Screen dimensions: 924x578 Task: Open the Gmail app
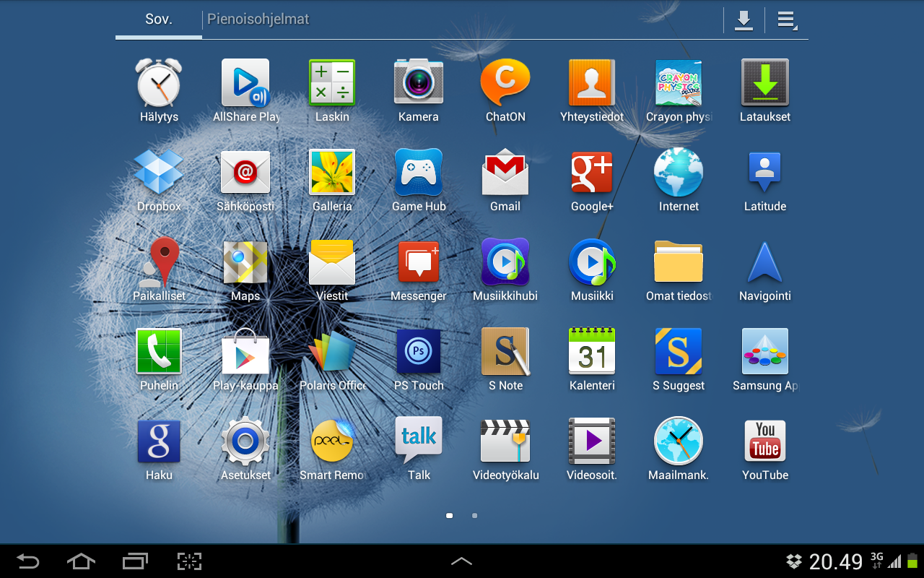(505, 181)
